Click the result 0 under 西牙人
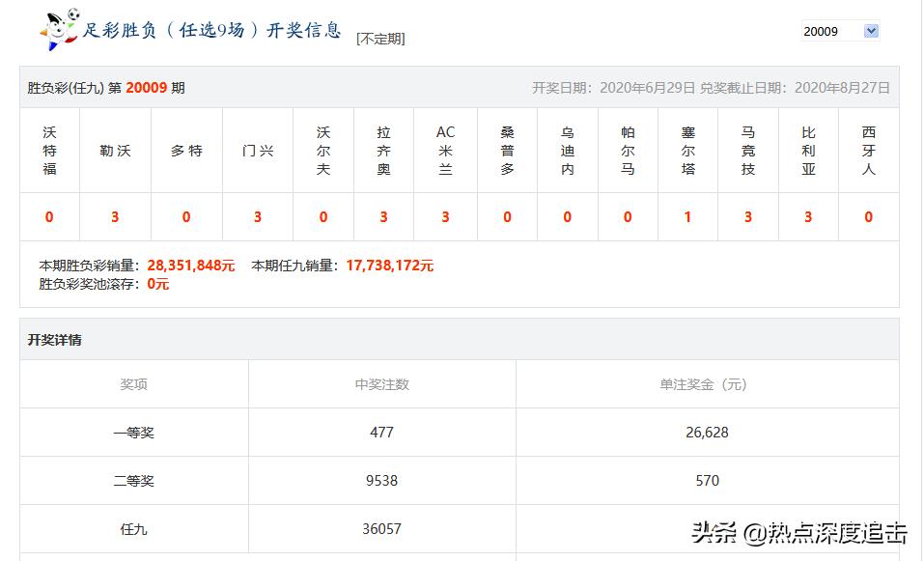Viewport: 924px width, 561px height. [x=869, y=217]
